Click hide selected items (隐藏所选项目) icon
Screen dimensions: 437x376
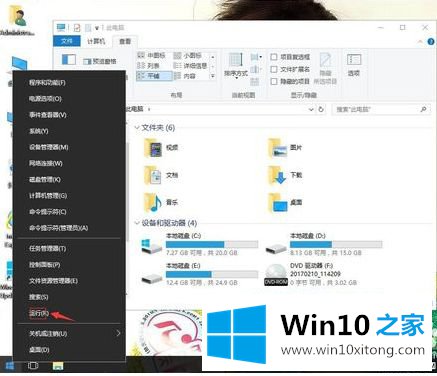click(x=325, y=68)
